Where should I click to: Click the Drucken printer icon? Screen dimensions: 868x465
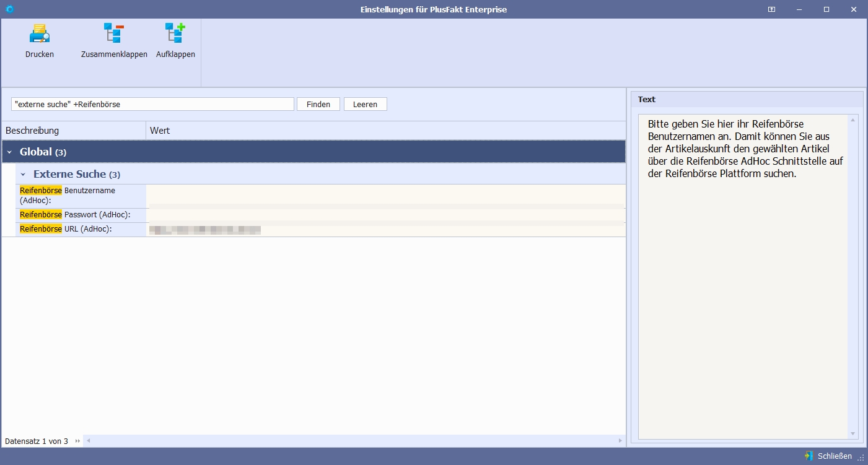40,33
